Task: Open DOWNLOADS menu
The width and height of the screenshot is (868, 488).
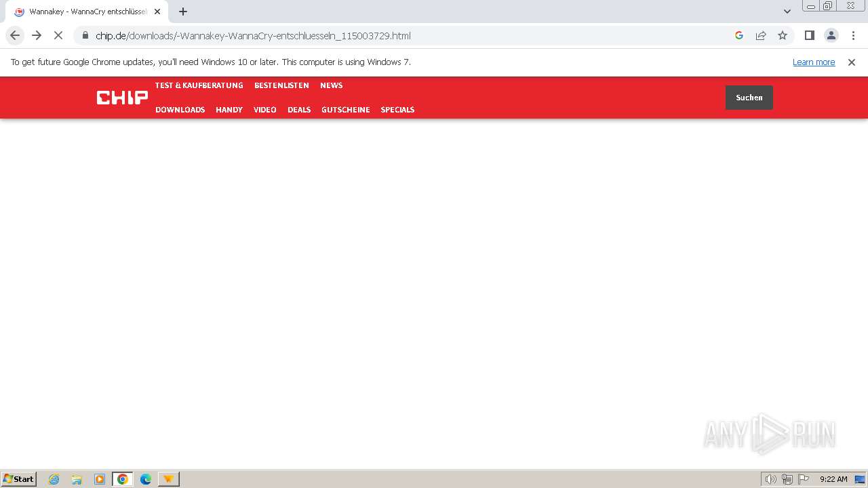Action: 180,110
